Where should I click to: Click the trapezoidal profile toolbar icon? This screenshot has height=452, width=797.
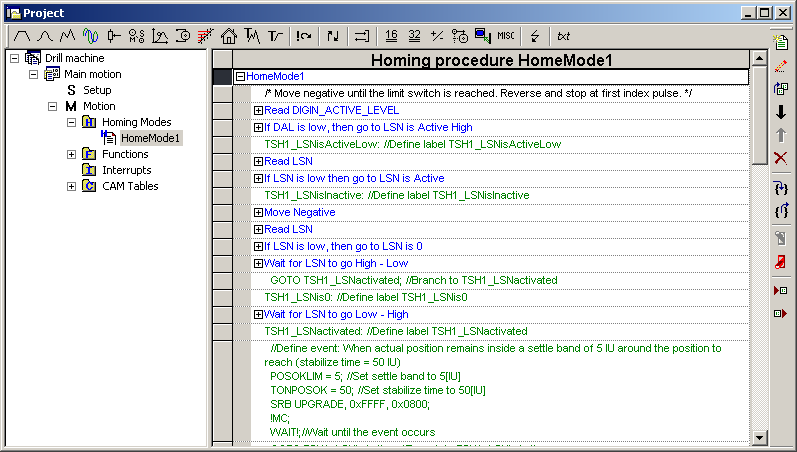19,36
